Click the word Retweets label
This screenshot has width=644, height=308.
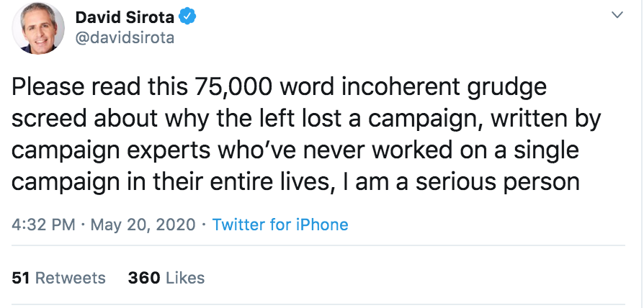click(x=71, y=278)
